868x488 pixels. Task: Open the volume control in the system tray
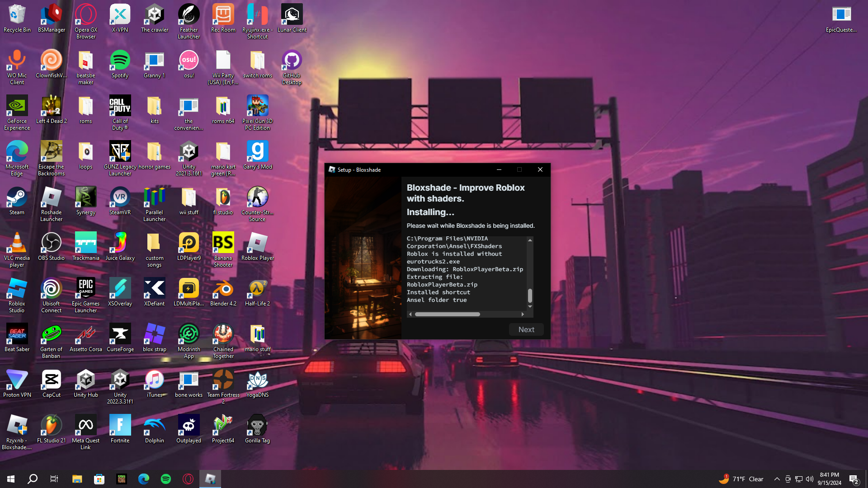pos(809,479)
